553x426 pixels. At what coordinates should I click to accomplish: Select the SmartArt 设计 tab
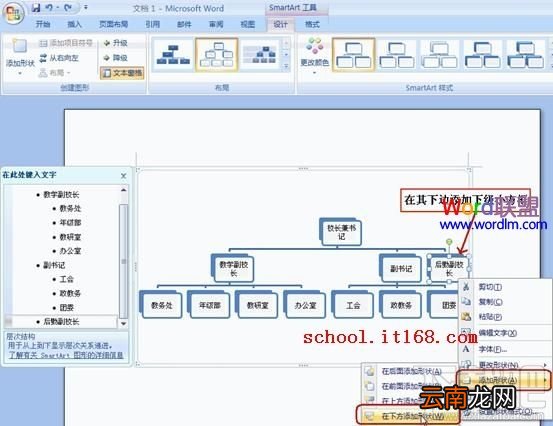coord(281,24)
